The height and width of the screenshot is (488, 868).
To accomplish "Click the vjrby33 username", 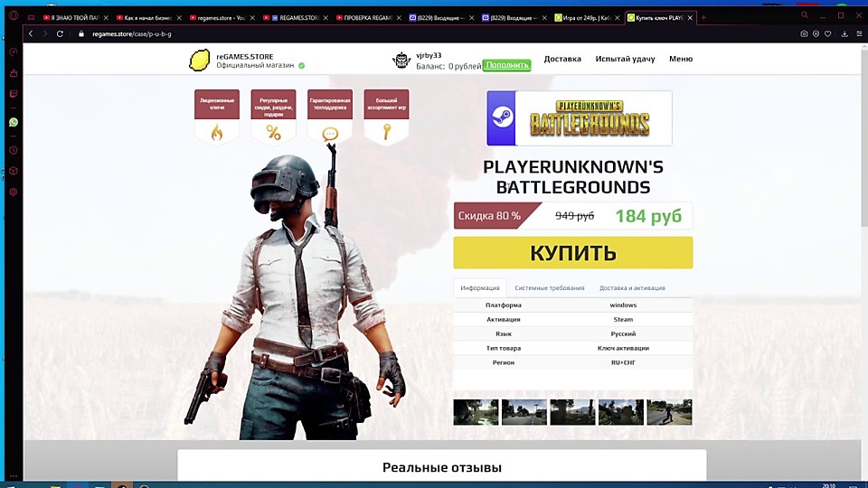I will pos(429,55).
